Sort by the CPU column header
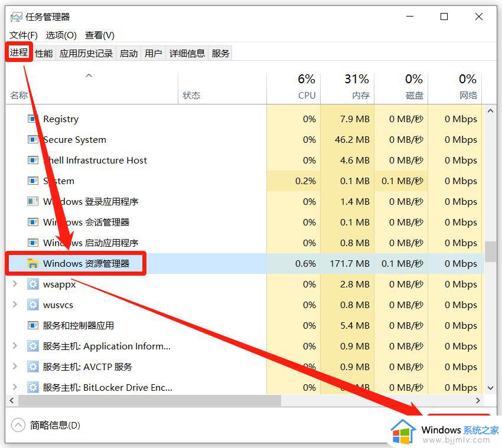502x448 pixels. point(294,88)
